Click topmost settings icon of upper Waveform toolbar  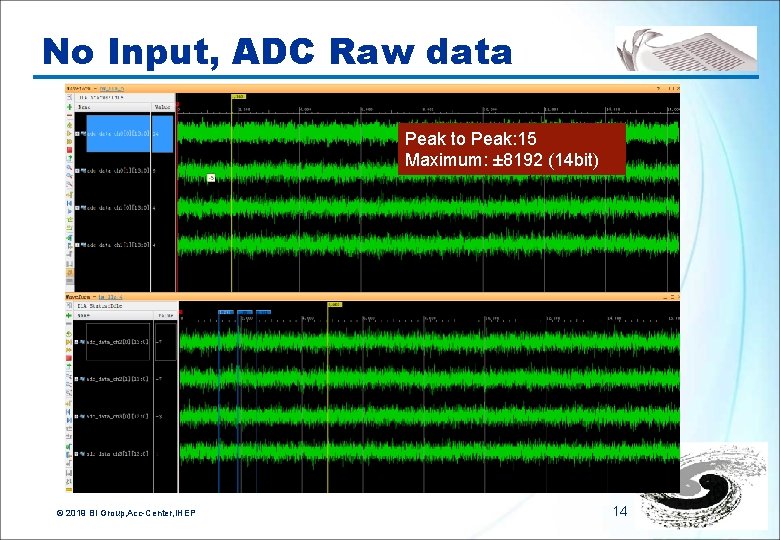point(70,97)
